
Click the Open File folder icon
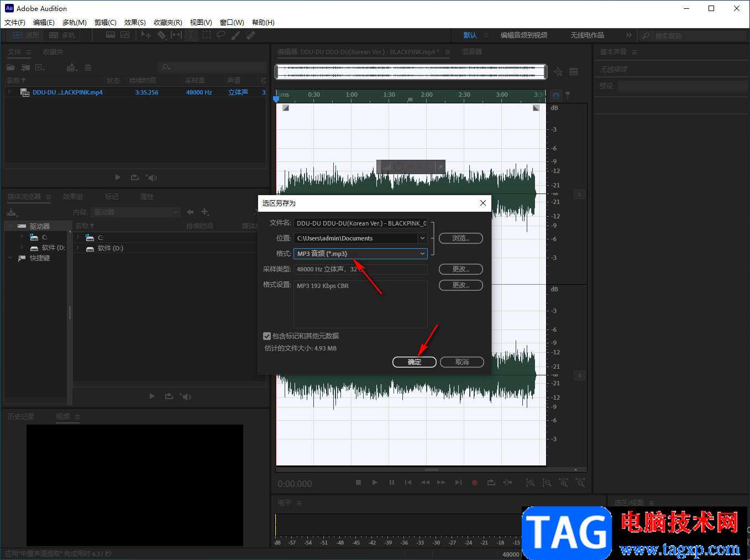click(11, 67)
